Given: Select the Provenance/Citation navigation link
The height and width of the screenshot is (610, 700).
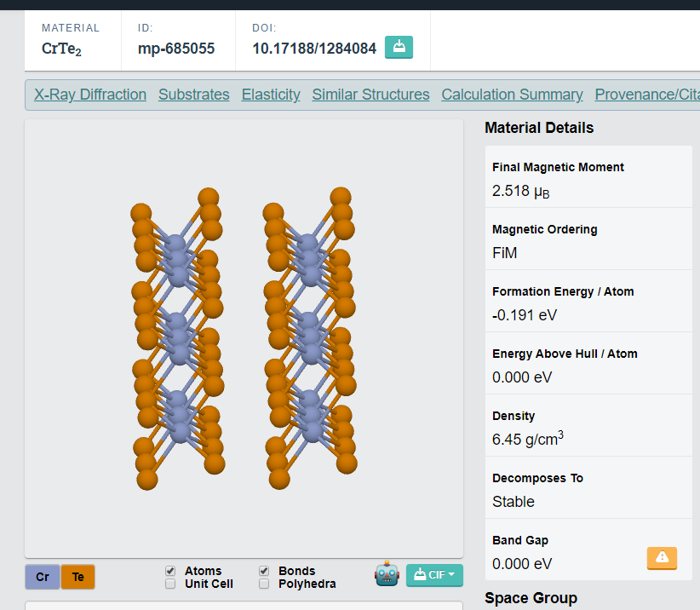Looking at the screenshot, I should point(646,95).
